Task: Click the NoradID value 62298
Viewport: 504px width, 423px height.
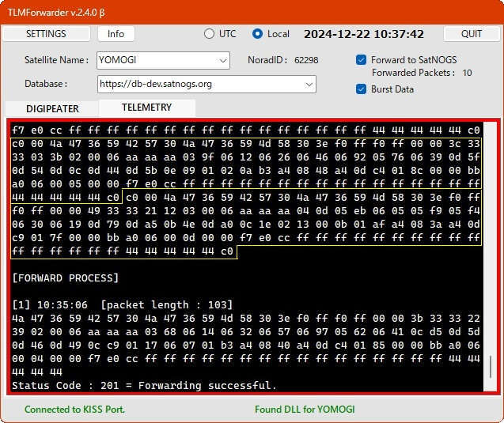Action: (x=305, y=60)
